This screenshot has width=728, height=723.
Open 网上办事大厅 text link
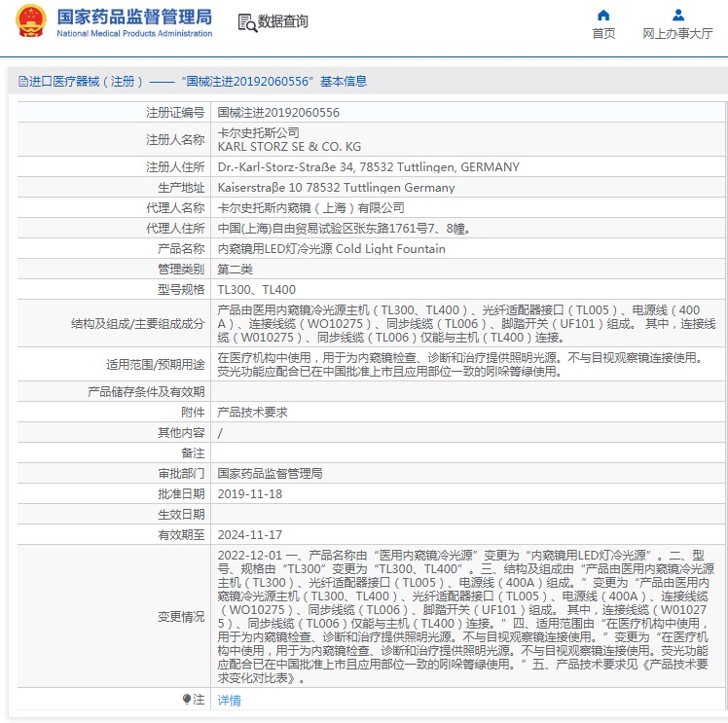click(677, 33)
